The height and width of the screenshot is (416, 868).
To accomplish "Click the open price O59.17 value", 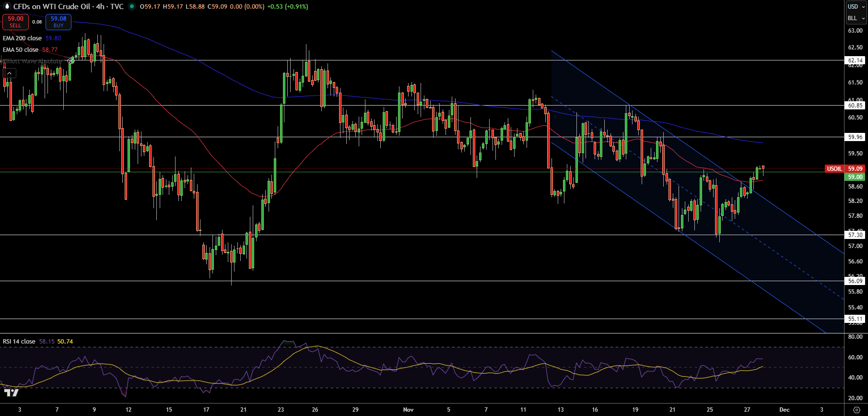I will (150, 7).
